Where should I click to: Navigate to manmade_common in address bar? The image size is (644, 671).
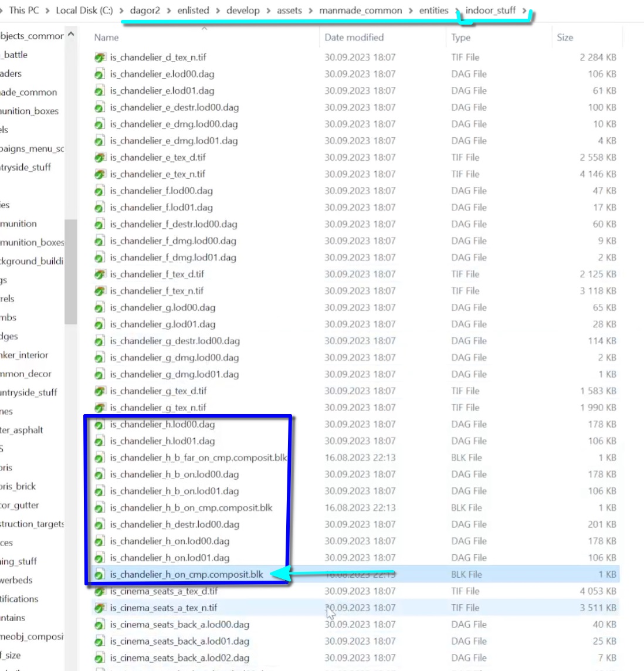coord(360,11)
